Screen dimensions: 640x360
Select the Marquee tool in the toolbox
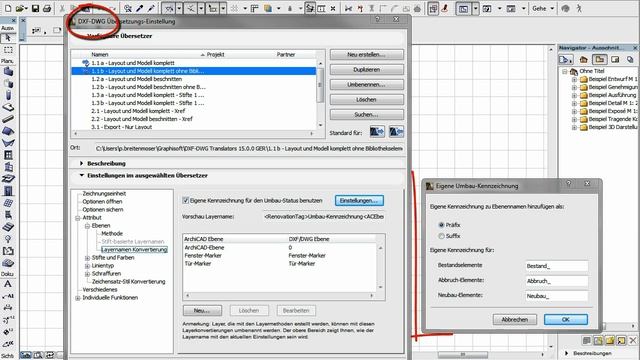point(8,50)
